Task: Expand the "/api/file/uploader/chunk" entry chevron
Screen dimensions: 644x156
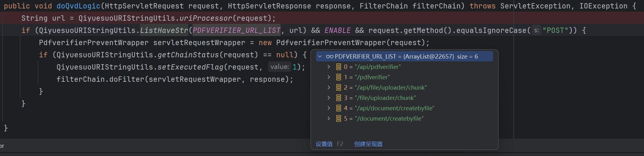Action: click(329, 87)
